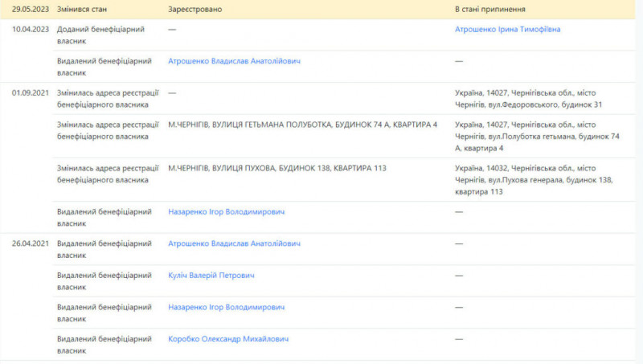Viewport: 643px width, 364px height.
Task: Click 'Змінилась адреса реєстрації' label beside Федоровського address
Action: (108, 99)
